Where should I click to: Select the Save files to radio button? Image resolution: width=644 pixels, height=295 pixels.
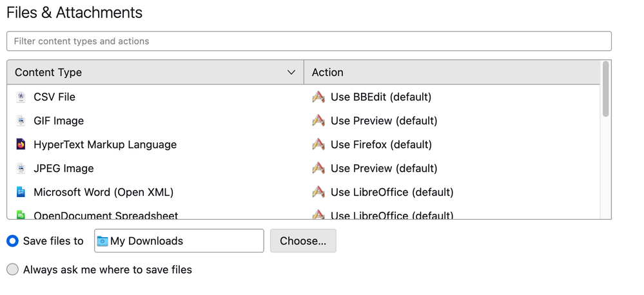pyautogui.click(x=12, y=242)
